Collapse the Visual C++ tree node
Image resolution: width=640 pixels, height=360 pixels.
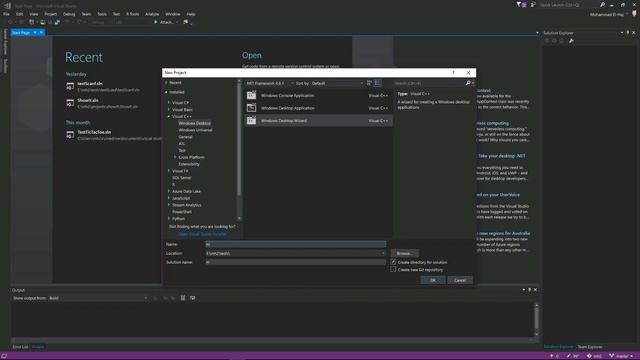click(x=169, y=117)
